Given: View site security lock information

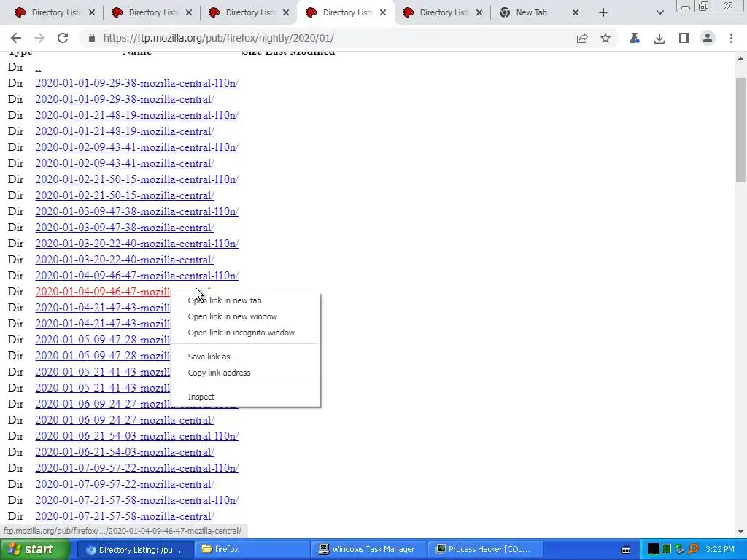Looking at the screenshot, I should click(92, 38).
